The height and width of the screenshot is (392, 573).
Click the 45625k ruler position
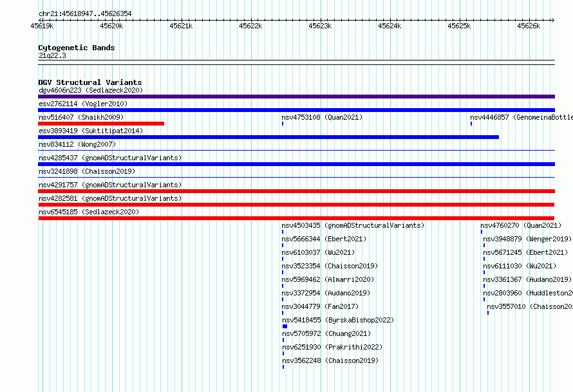pos(459,26)
